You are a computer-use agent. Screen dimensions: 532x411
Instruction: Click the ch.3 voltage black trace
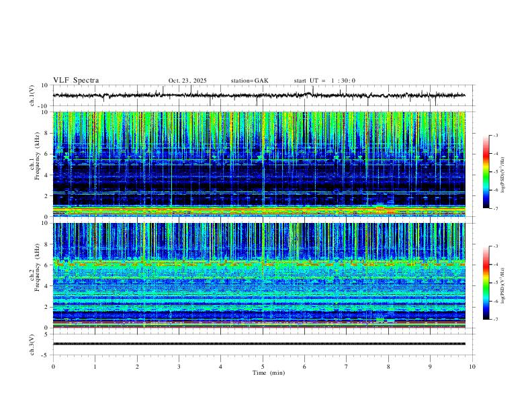[x=259, y=344]
